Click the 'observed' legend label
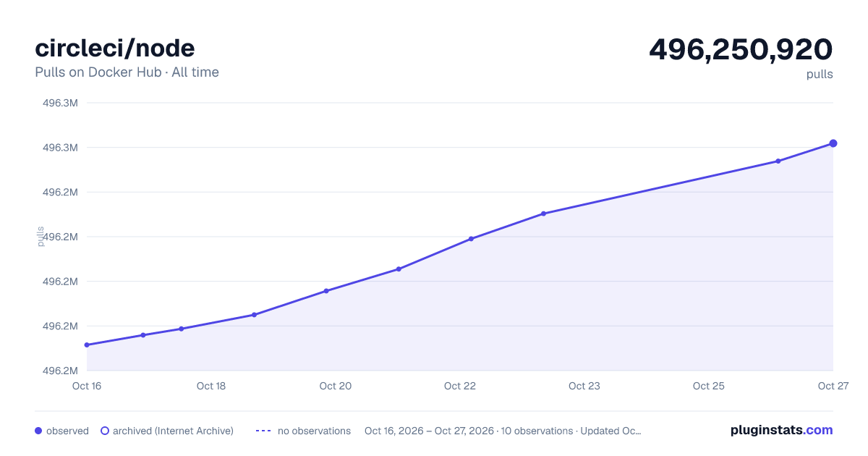This screenshot has width=868, height=456. coord(67,431)
